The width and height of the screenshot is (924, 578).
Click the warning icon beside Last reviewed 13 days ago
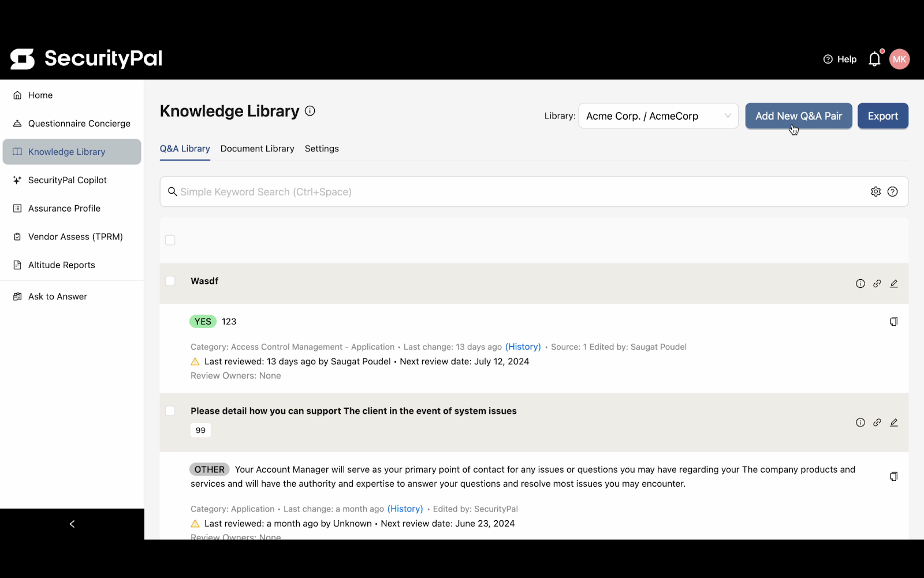coord(195,362)
